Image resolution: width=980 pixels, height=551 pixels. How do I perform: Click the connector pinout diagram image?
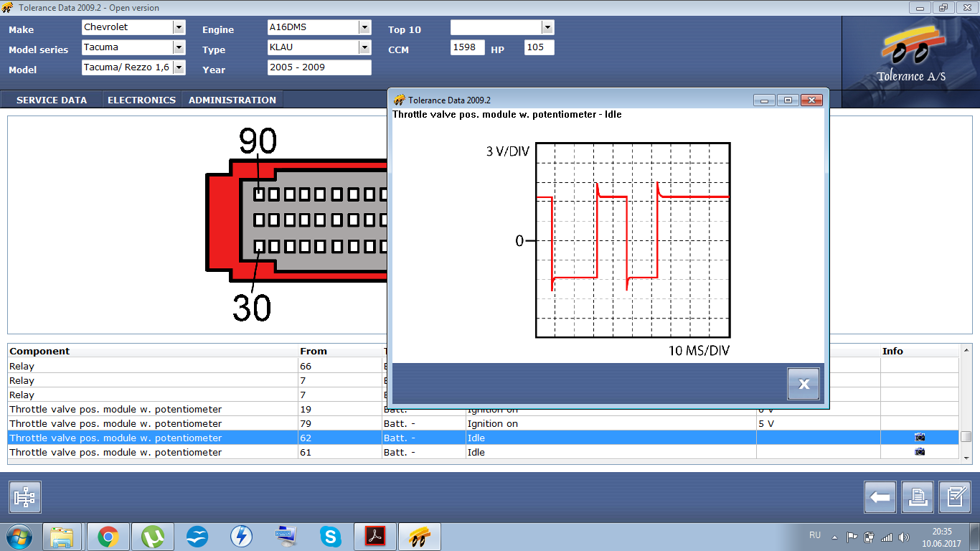(297, 224)
